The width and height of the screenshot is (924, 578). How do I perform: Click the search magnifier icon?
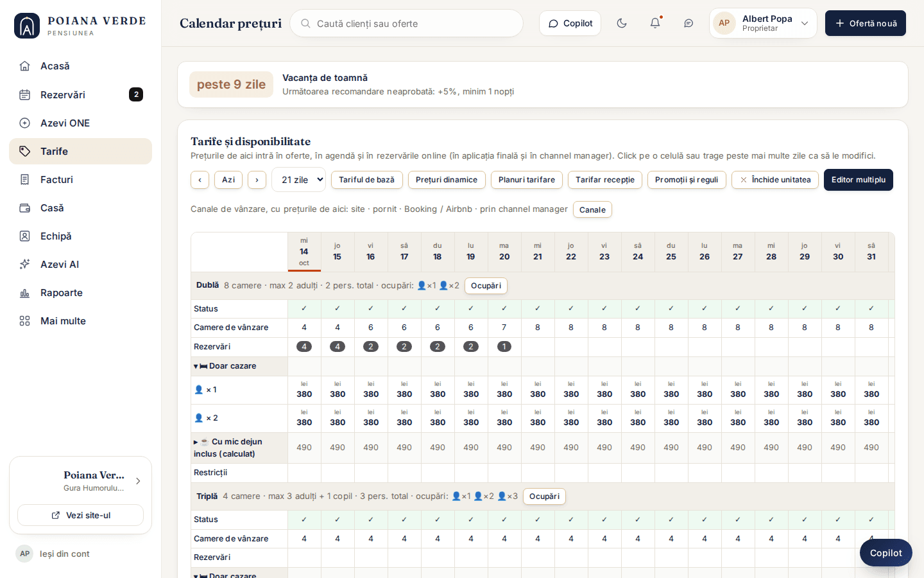coord(306,23)
